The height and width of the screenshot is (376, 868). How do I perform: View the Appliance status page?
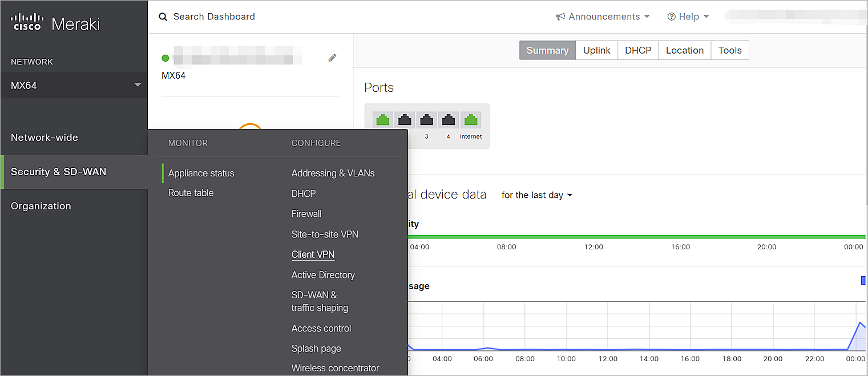tap(201, 173)
